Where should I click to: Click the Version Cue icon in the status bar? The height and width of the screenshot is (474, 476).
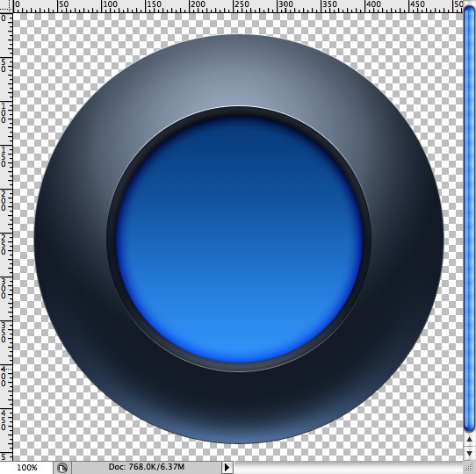pos(62,468)
